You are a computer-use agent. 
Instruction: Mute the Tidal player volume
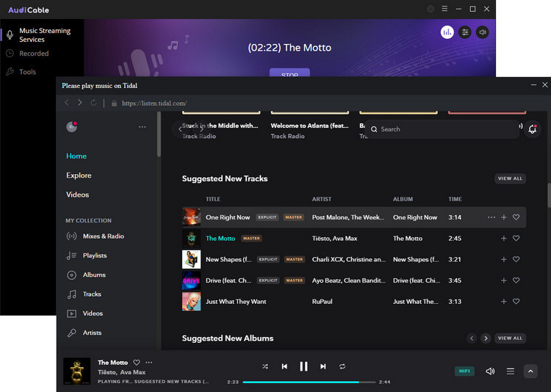pyautogui.click(x=490, y=371)
